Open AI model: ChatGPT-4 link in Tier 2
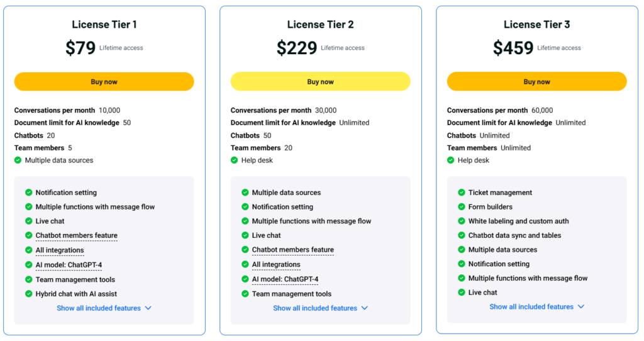The image size is (644, 341). (x=285, y=279)
